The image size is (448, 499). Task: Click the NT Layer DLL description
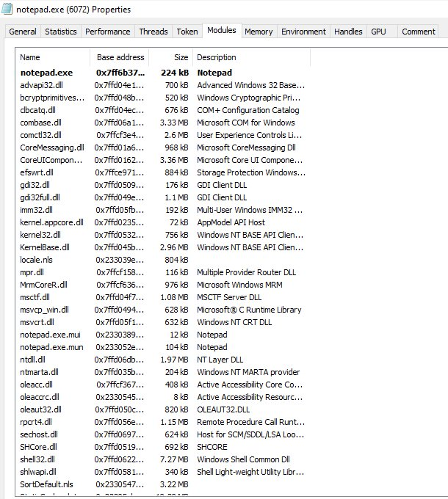coord(220,360)
